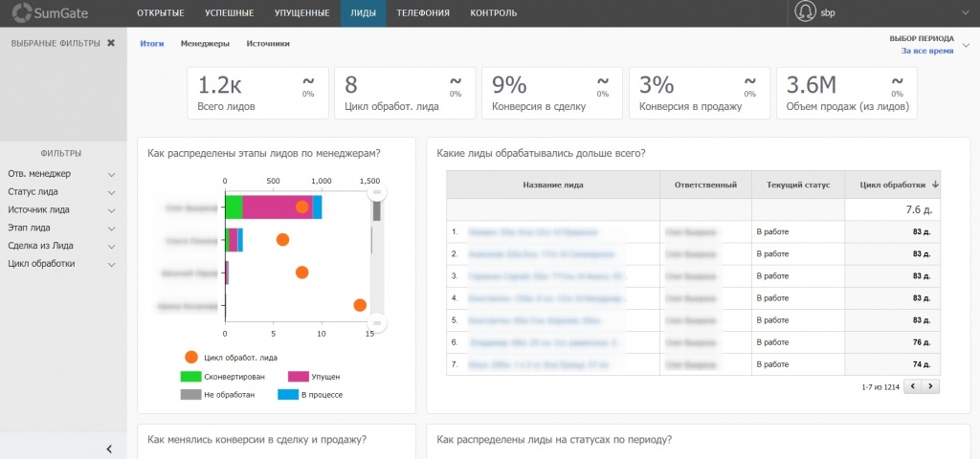Click the 1-7 из 1214 pagination text
This screenshot has height=459, width=980.
(x=880, y=387)
